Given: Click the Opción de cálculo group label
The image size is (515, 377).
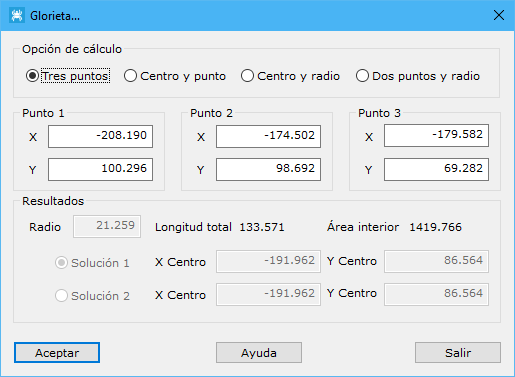Looking at the screenshot, I should click(72, 49).
